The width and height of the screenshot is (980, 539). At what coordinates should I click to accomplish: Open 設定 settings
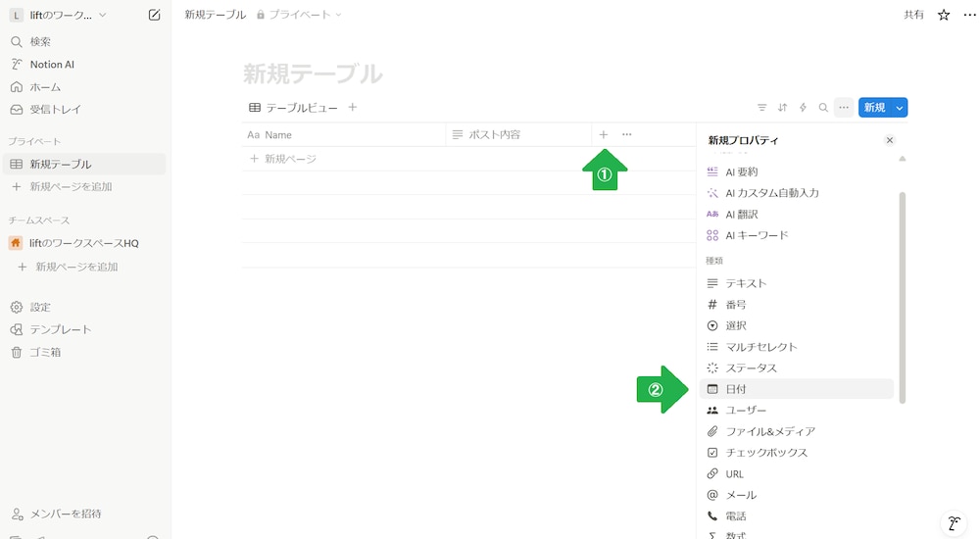tap(84, 307)
